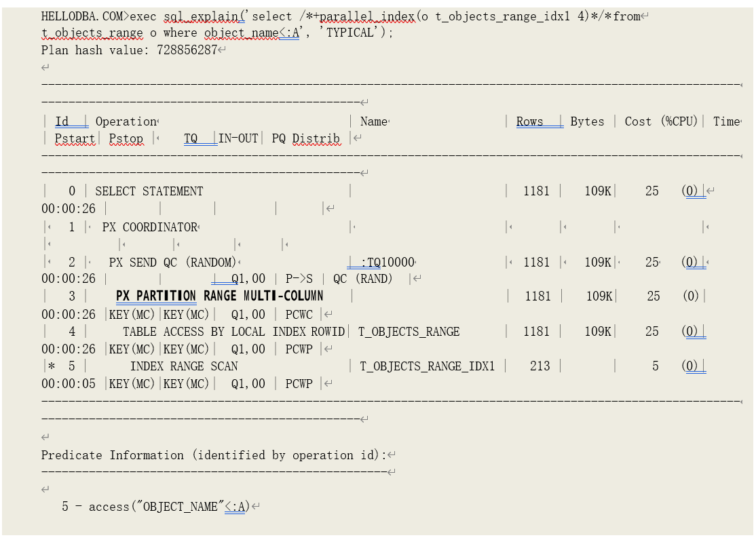Select the PX COORDINATOR operation text
Screen dimensions: 756x542
tap(149, 227)
